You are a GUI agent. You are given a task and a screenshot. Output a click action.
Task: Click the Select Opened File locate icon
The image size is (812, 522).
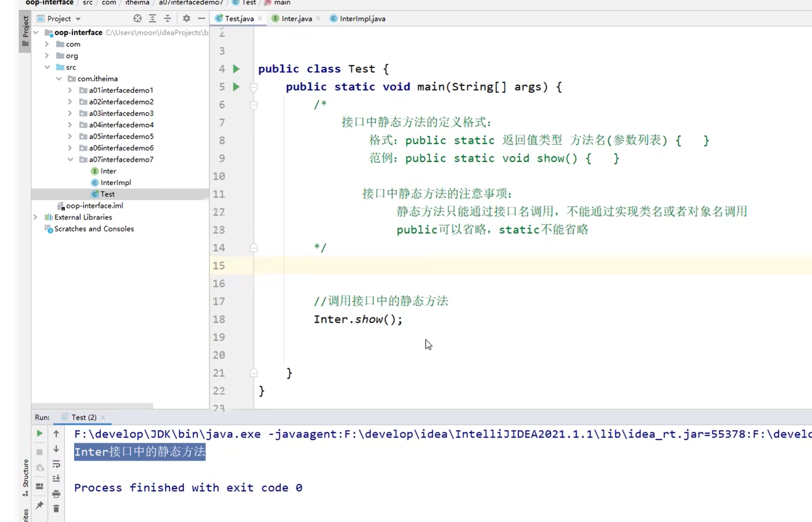(137, 18)
